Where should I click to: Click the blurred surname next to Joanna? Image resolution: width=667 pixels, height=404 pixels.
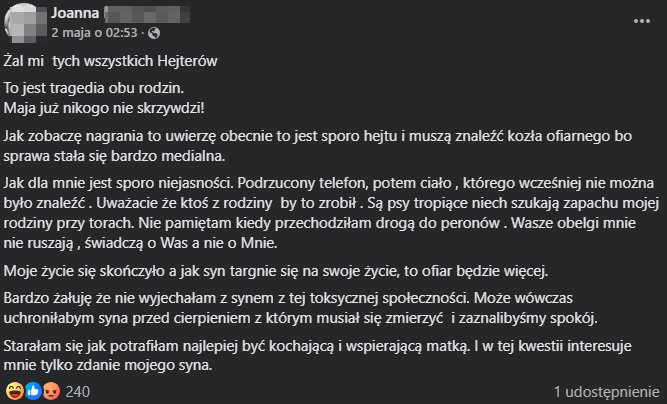pos(147,14)
